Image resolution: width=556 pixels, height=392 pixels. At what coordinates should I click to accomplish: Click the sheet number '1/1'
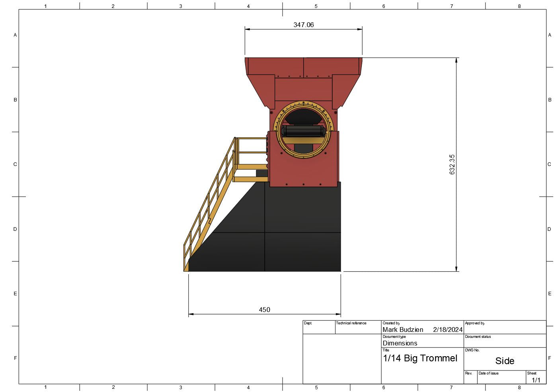coord(536,380)
